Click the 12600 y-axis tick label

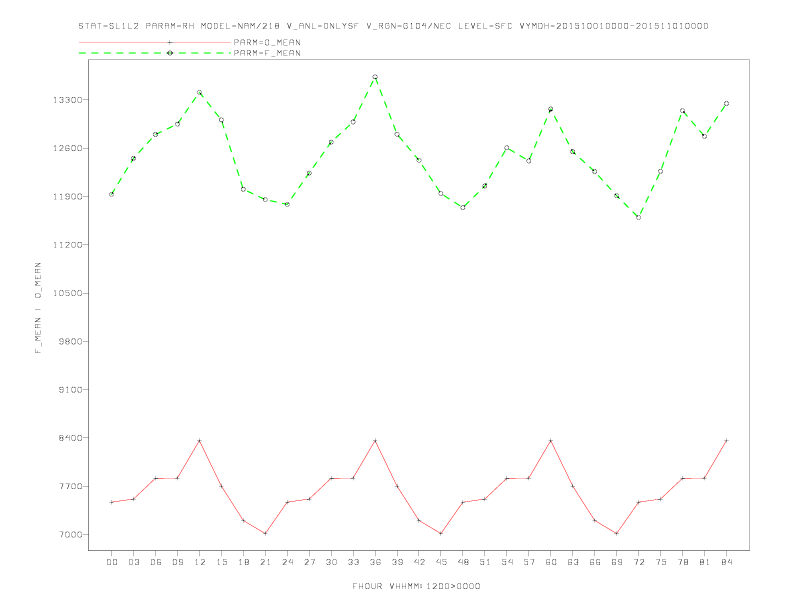(67, 148)
